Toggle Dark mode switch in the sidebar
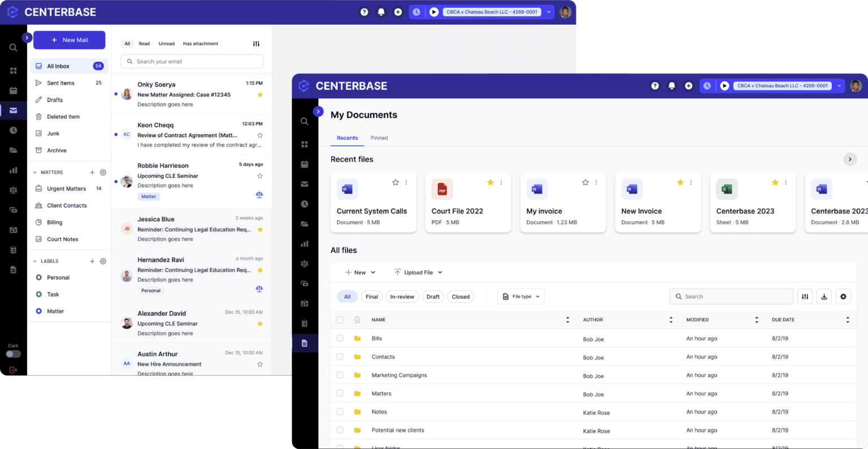This screenshot has height=449, width=868. (x=13, y=354)
